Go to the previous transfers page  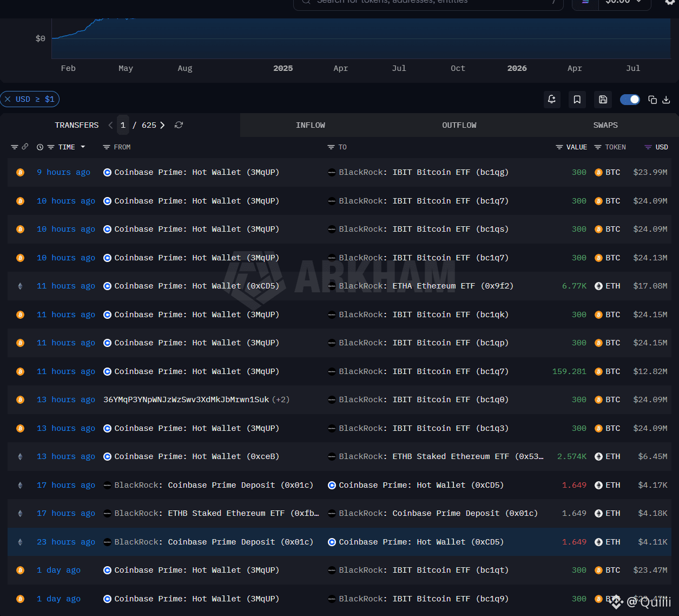pos(110,125)
